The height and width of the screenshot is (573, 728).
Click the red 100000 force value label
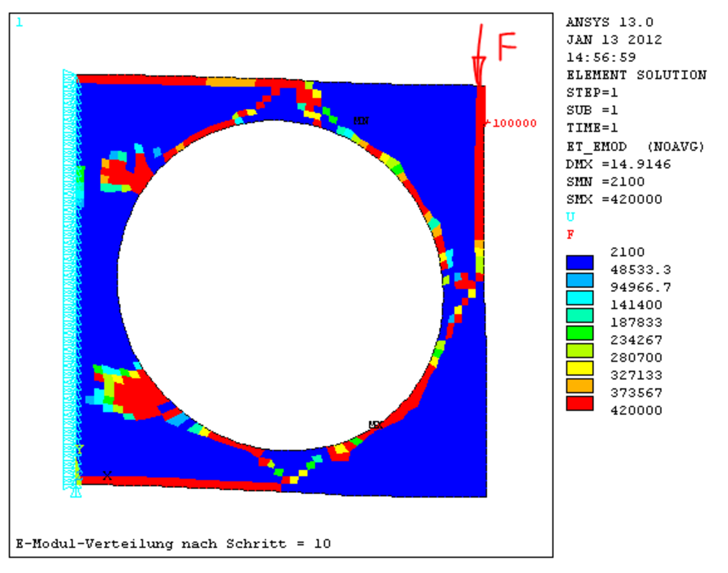(513, 124)
